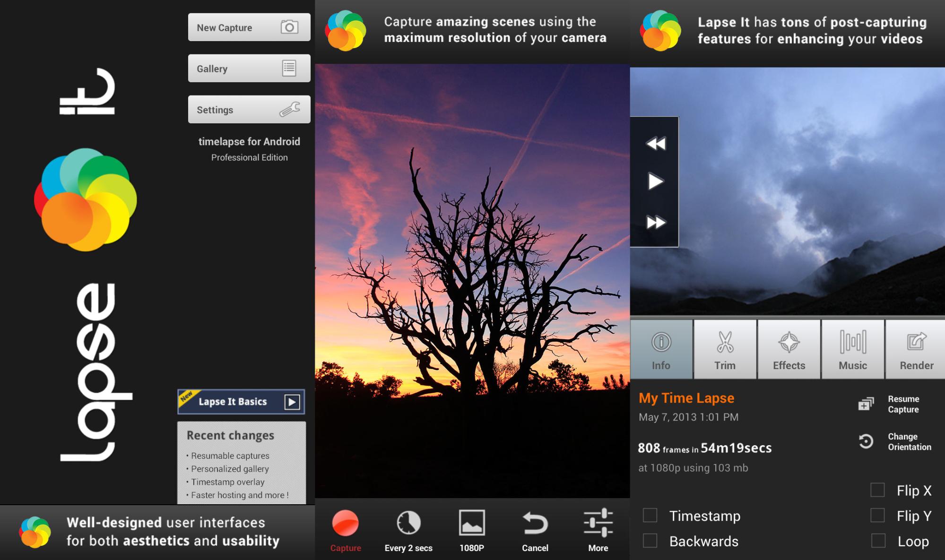945x560 pixels.
Task: Play the time lapse preview
Action: coord(655,181)
